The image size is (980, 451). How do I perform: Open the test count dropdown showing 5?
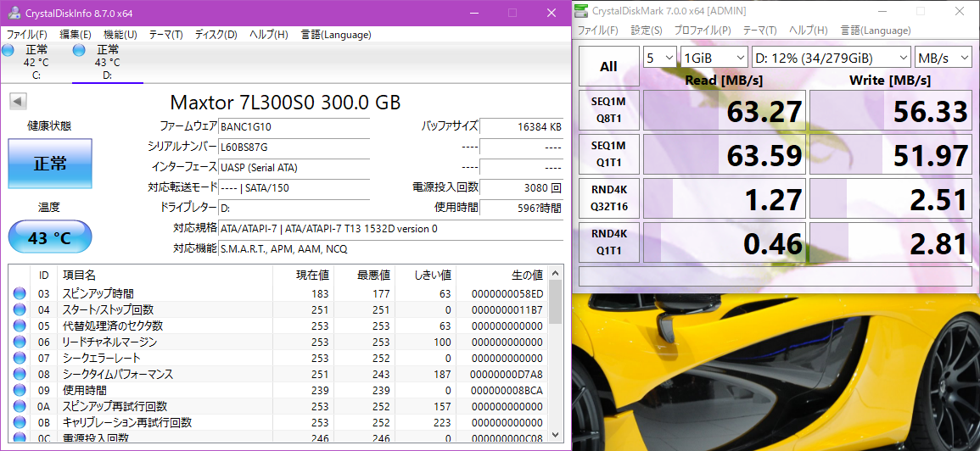[x=659, y=58]
